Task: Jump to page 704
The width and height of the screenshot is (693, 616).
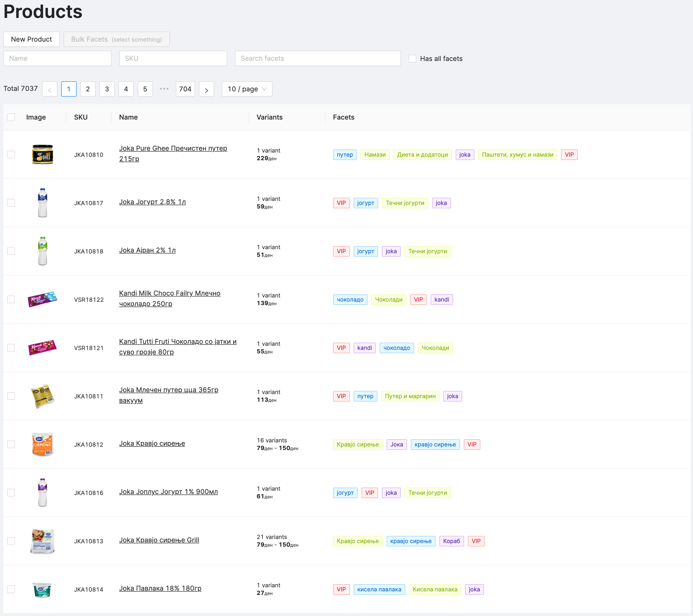Action: 185,89
